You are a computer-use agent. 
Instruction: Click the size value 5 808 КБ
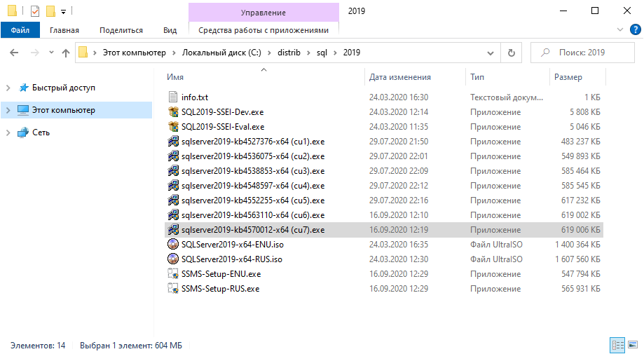point(585,111)
